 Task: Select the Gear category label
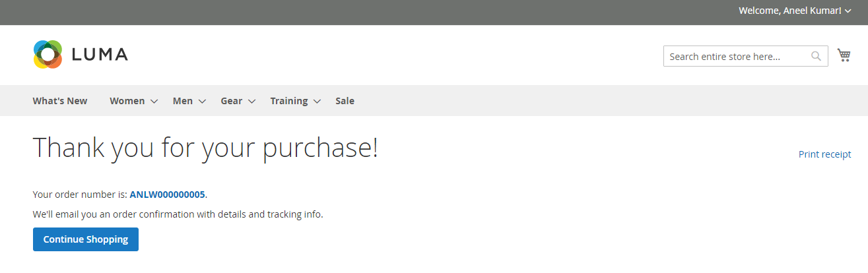click(x=232, y=101)
